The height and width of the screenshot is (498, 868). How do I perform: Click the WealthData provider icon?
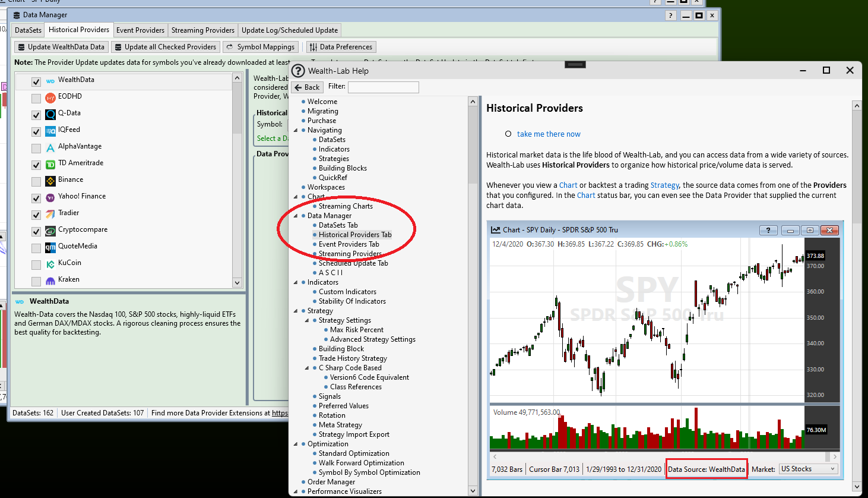[x=50, y=81]
